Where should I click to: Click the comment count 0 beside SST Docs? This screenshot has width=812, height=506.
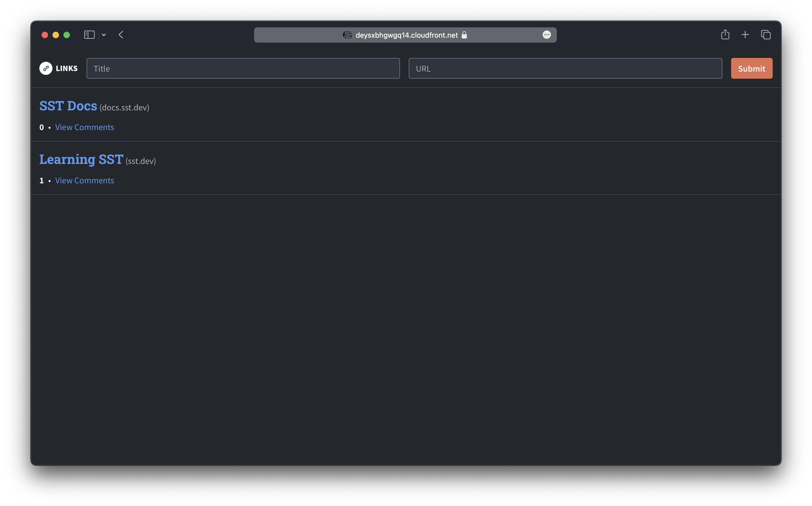pyautogui.click(x=41, y=126)
